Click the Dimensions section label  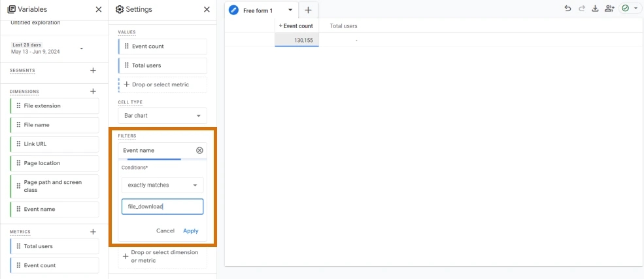coord(24,91)
